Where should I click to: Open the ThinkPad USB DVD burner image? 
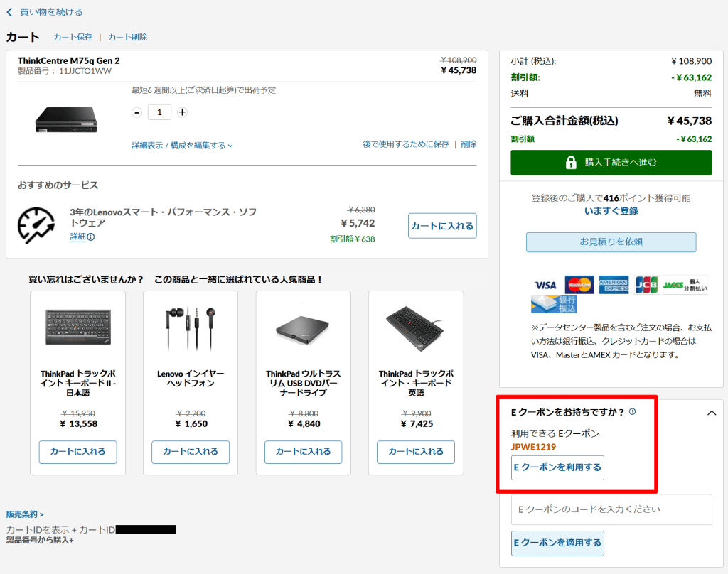[303, 328]
